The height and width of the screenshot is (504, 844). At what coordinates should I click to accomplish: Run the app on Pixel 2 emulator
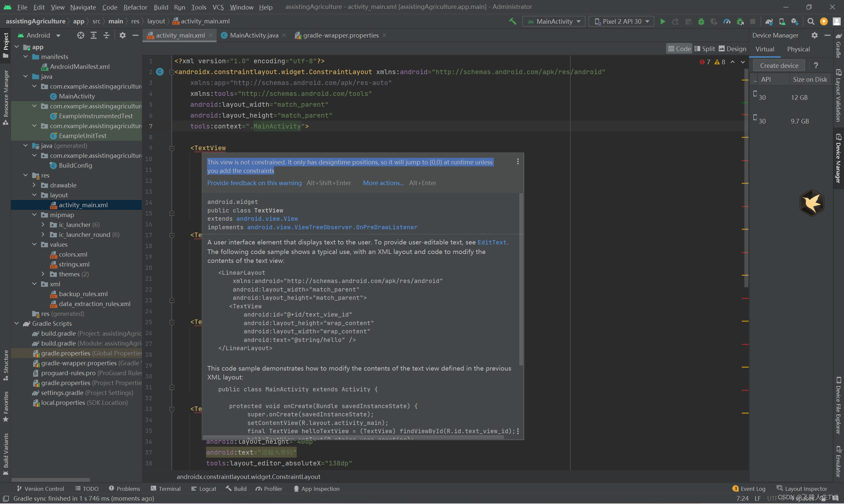[662, 21]
